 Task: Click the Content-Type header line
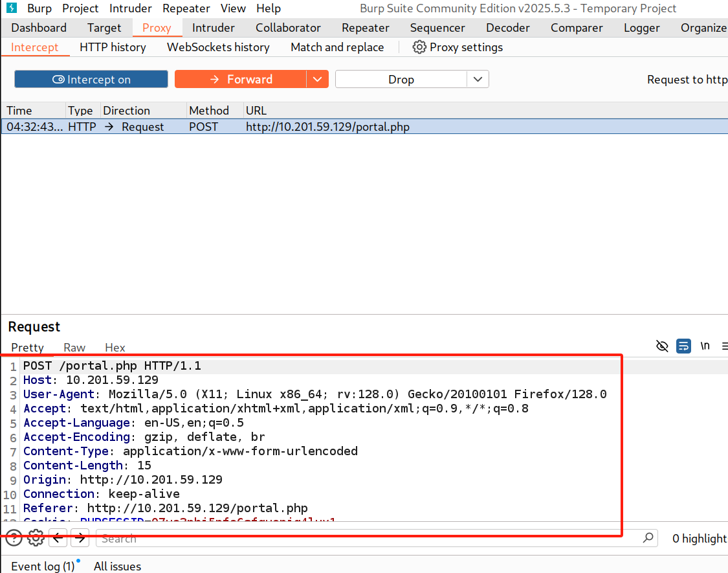click(190, 451)
